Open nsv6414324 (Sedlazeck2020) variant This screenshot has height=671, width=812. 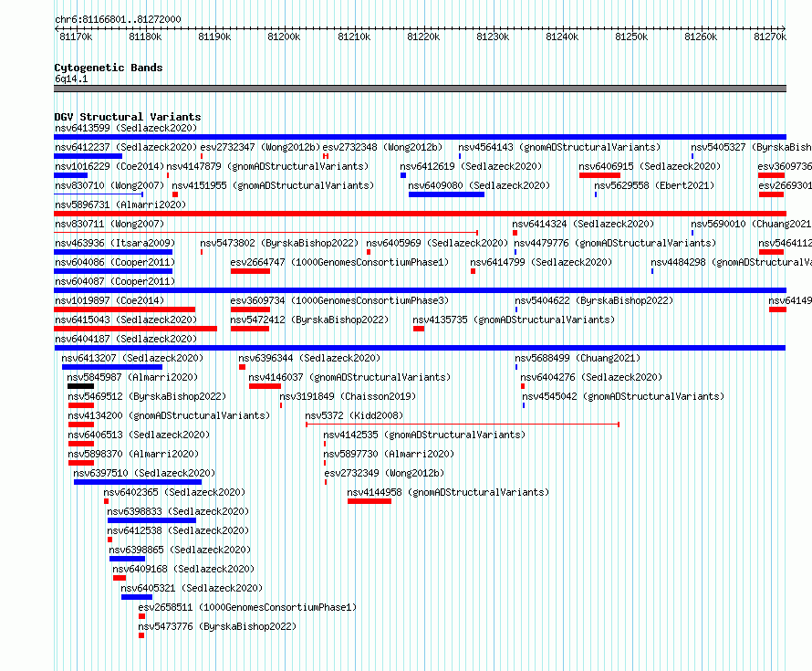(583, 224)
